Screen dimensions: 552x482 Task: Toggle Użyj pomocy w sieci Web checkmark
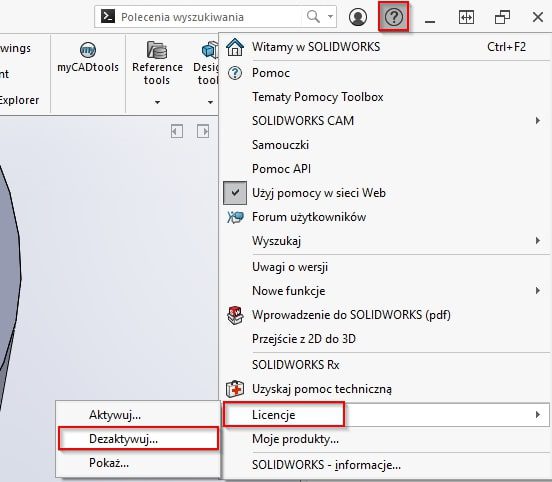click(x=235, y=193)
